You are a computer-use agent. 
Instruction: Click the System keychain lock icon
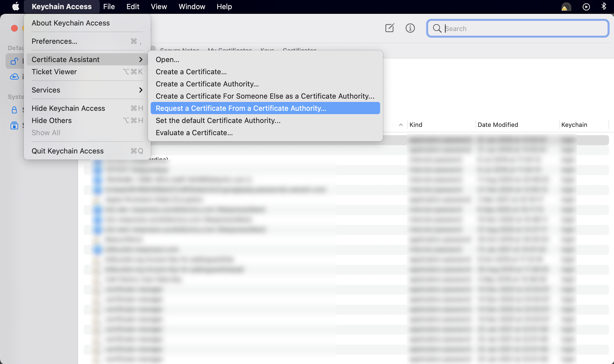point(14,110)
